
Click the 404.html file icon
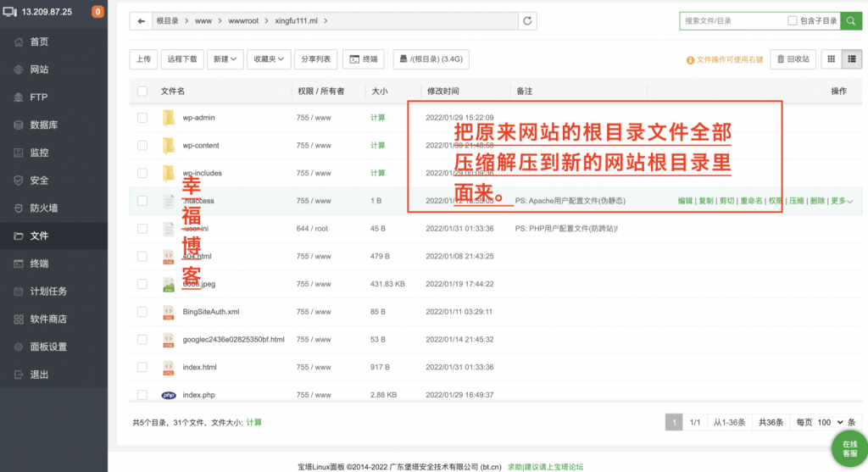pos(169,256)
